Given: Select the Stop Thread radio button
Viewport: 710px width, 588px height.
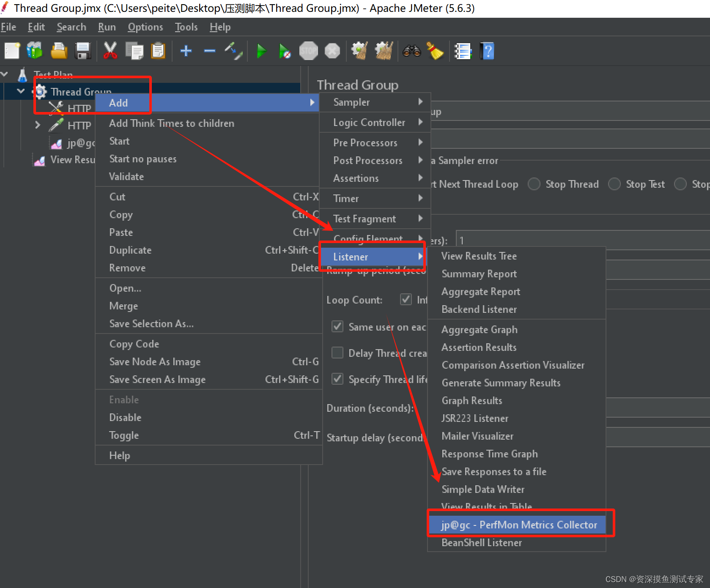Looking at the screenshot, I should [x=534, y=184].
